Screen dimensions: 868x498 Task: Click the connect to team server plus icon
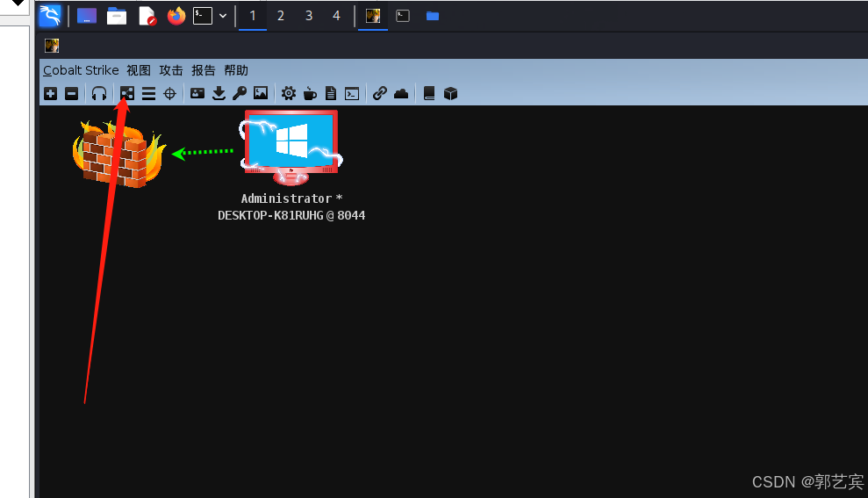[50, 94]
